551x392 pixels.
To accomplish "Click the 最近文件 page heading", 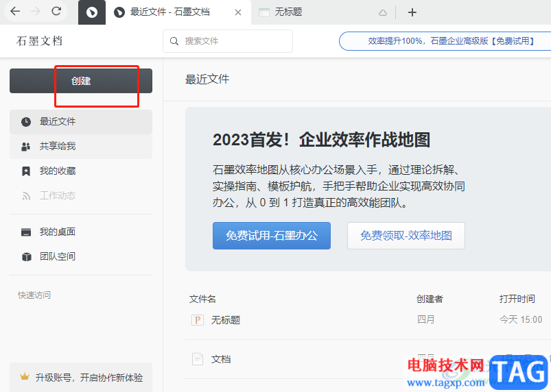I will coord(207,79).
